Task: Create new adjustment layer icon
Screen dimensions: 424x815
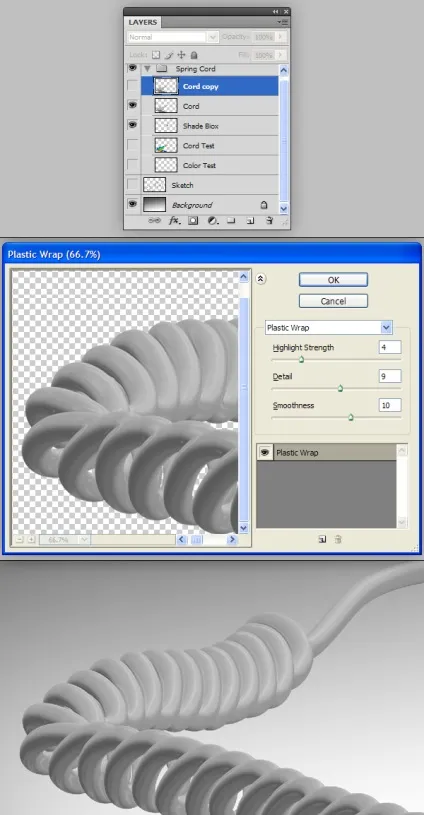Action: click(x=212, y=221)
